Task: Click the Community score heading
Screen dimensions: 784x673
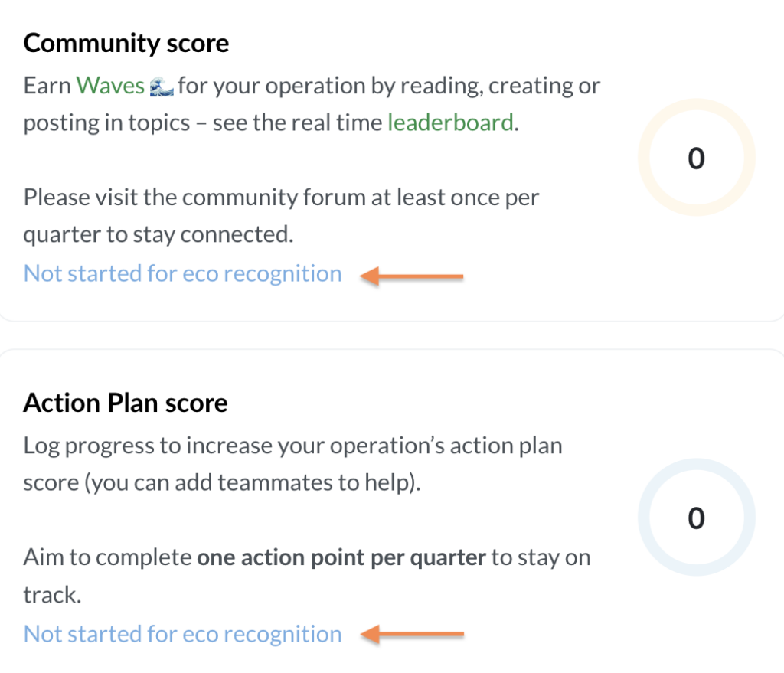Action: point(126,43)
